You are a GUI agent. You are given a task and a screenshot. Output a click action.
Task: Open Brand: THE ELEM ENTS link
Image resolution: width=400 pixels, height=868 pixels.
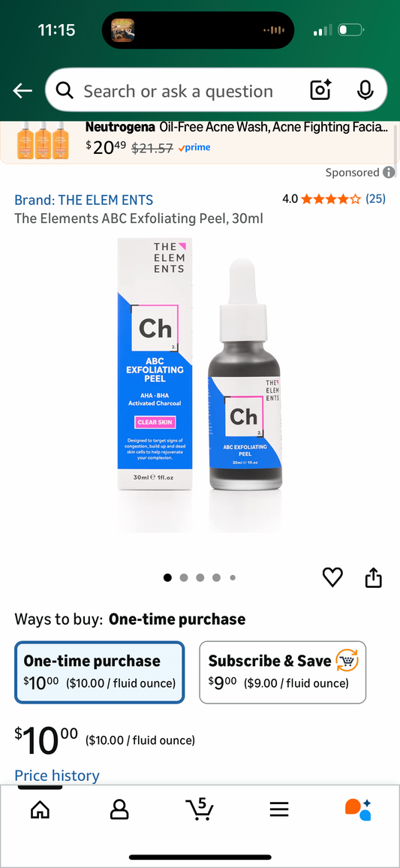tap(83, 200)
